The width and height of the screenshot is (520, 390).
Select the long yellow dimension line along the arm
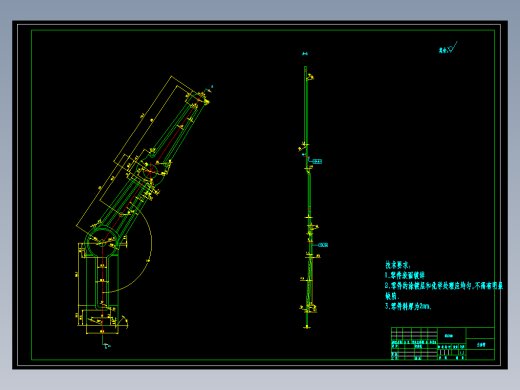click(x=124, y=152)
